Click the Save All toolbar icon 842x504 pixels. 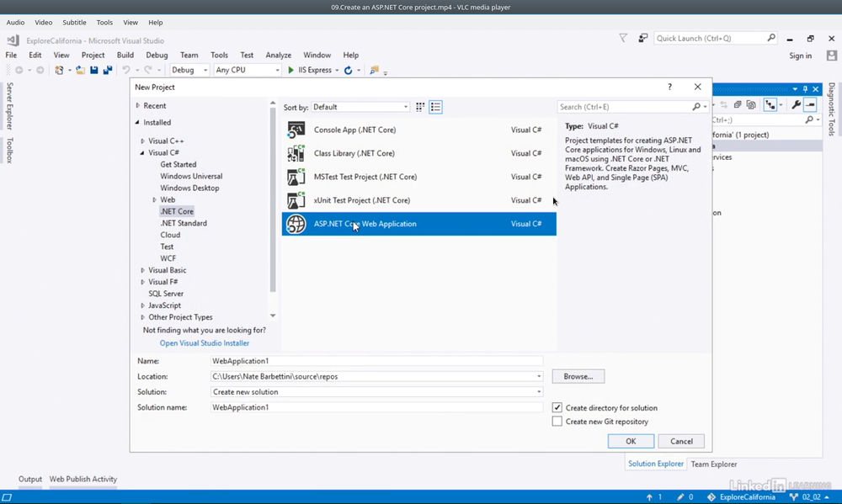pos(107,70)
